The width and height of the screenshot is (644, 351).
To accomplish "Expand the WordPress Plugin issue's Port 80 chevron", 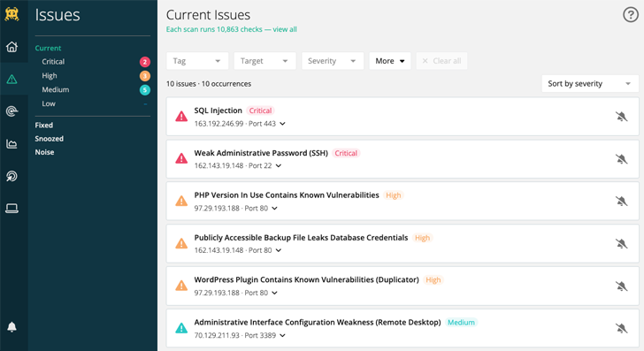I will [275, 293].
